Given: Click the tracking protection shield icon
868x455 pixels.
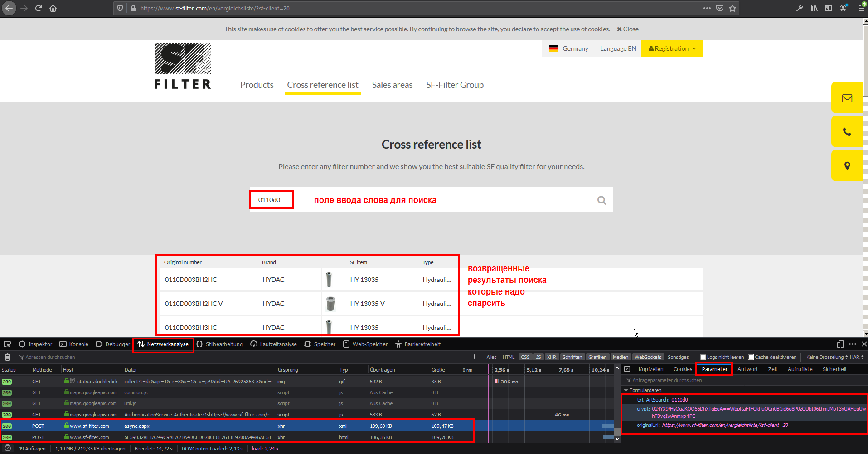Looking at the screenshot, I should pyautogui.click(x=120, y=8).
